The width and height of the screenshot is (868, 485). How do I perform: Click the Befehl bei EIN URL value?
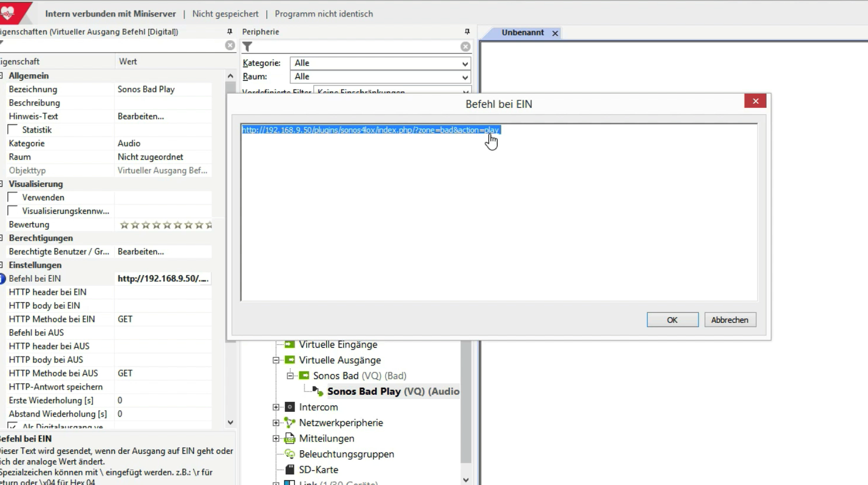click(163, 279)
